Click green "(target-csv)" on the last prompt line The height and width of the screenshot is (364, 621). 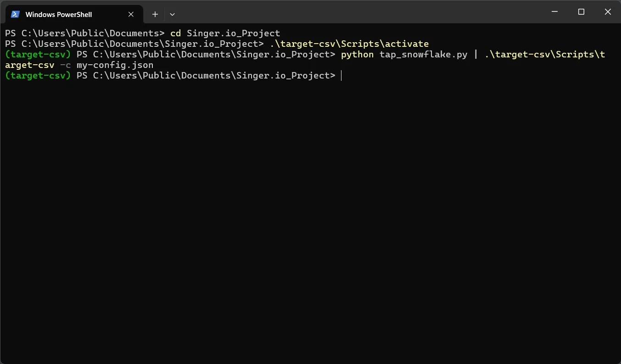point(38,76)
